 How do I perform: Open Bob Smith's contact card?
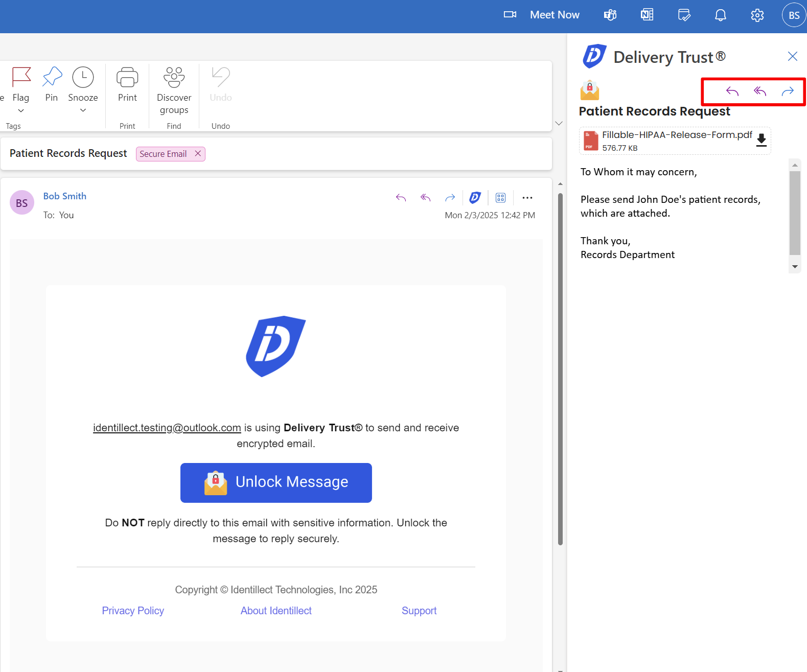coord(65,196)
